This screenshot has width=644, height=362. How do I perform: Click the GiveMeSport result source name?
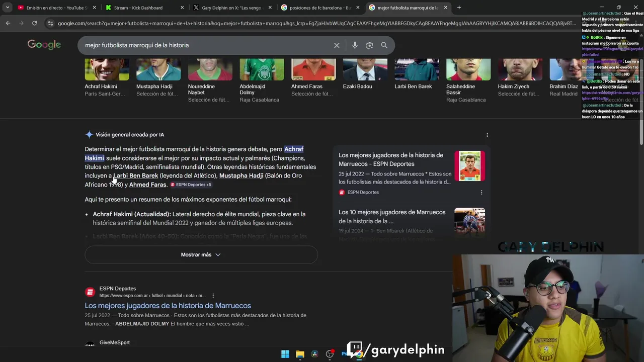[x=115, y=342]
